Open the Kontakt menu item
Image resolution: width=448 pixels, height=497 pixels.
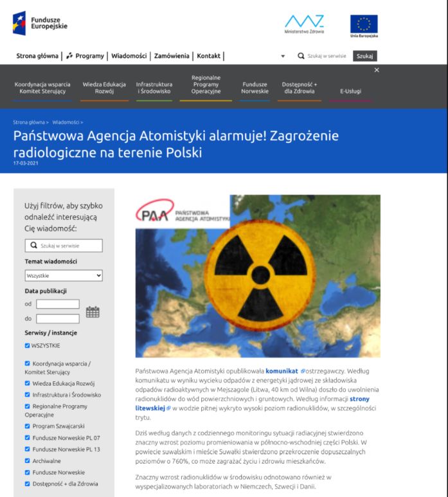208,56
